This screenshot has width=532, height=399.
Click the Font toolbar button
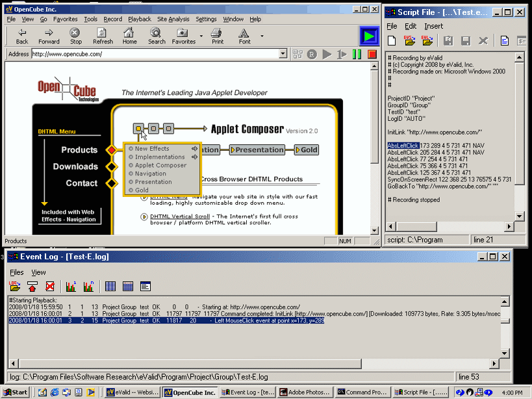[x=244, y=36]
